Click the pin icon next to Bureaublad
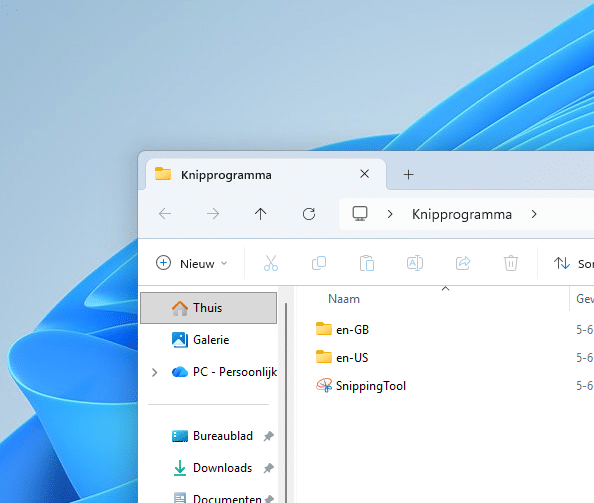The height and width of the screenshot is (503, 594). pos(269,436)
